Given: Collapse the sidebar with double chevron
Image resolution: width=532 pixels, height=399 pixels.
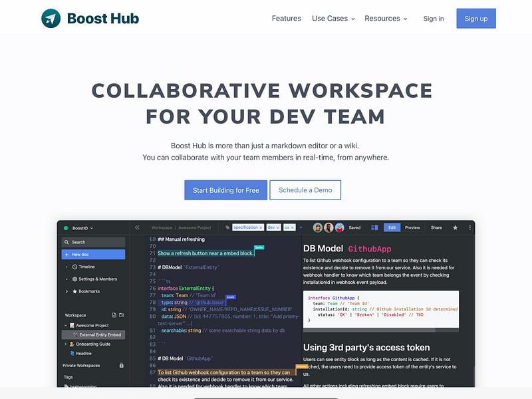Looking at the screenshot, I should (137, 227).
